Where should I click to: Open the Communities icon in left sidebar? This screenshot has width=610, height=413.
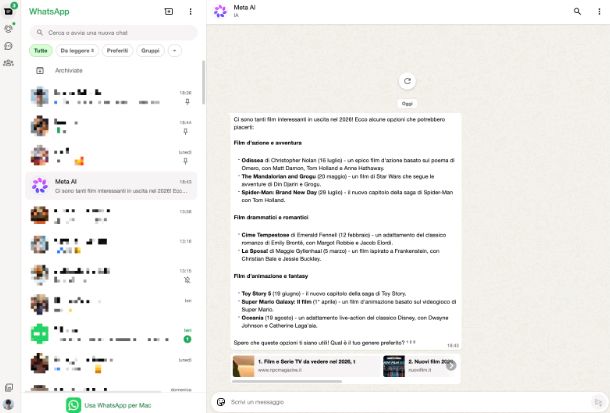coord(8,63)
